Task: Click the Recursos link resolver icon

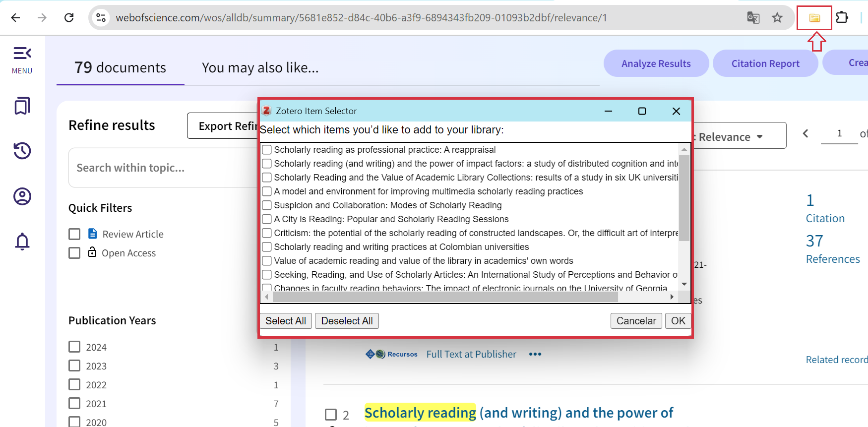Action: click(x=391, y=354)
